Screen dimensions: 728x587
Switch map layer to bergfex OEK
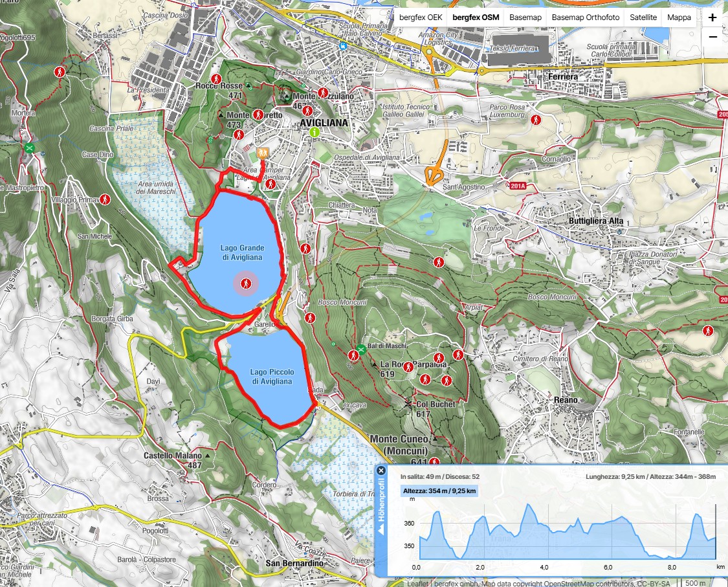421,17
